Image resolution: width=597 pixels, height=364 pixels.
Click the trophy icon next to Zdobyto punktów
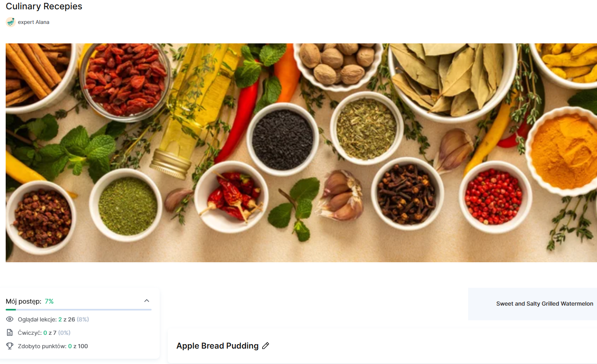click(x=10, y=346)
